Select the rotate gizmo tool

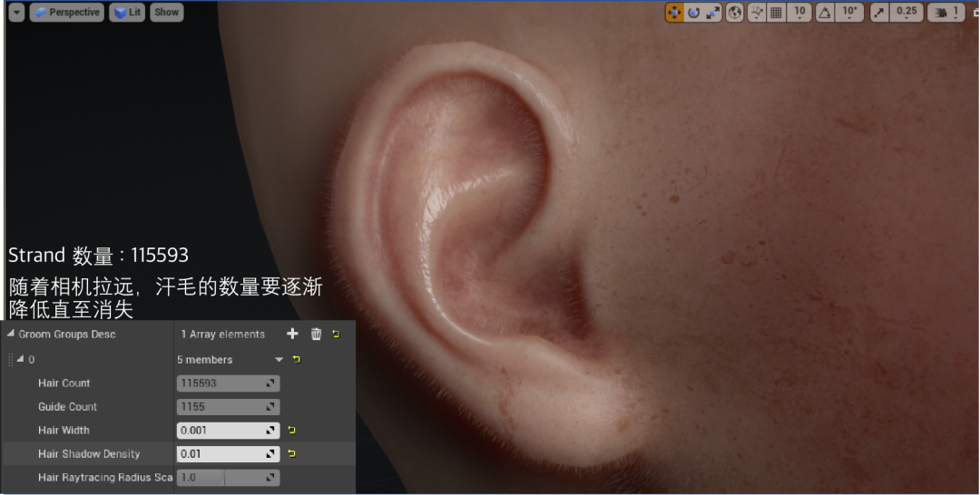click(694, 13)
